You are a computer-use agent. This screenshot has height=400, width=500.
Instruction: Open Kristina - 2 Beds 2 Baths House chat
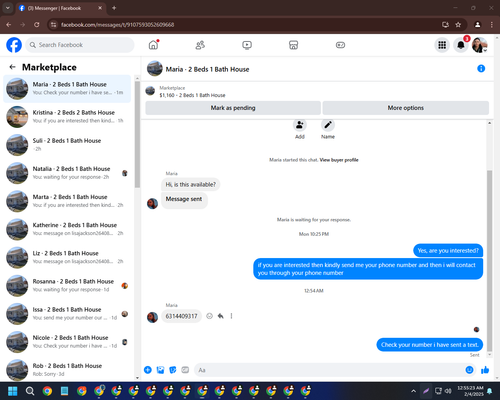(67, 117)
